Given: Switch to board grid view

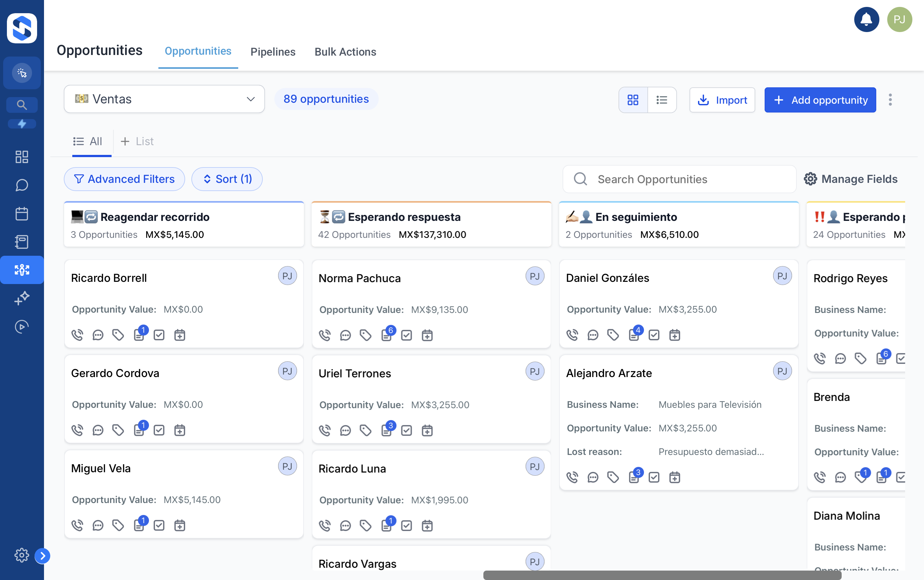Looking at the screenshot, I should [x=633, y=100].
